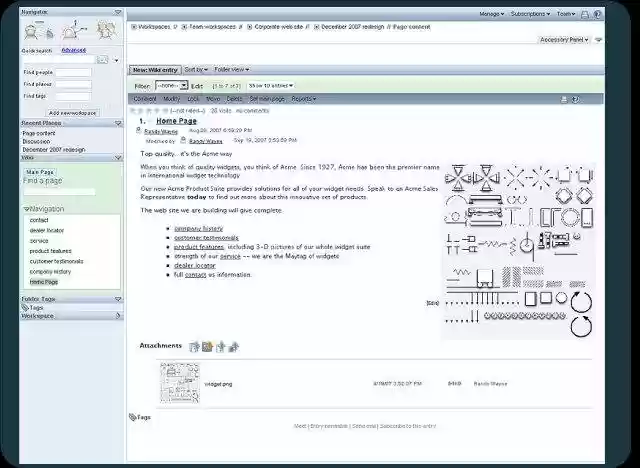Collapse the Folder Tags panel

click(118, 299)
